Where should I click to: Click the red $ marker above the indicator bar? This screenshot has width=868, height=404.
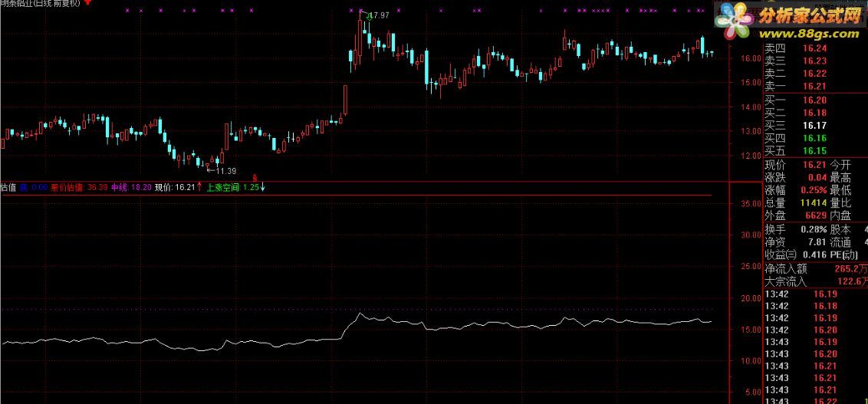coord(255,178)
